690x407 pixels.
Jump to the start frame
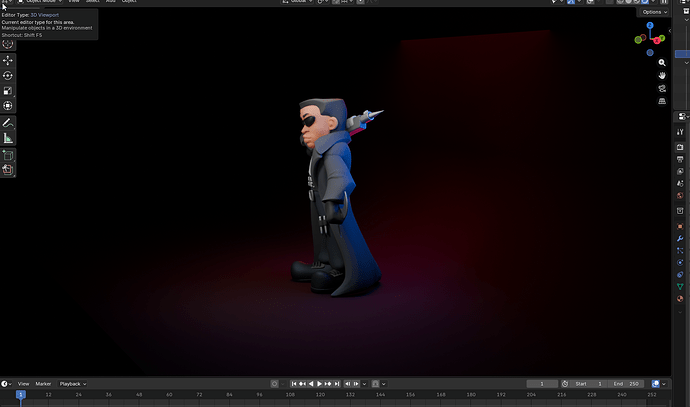[294, 384]
